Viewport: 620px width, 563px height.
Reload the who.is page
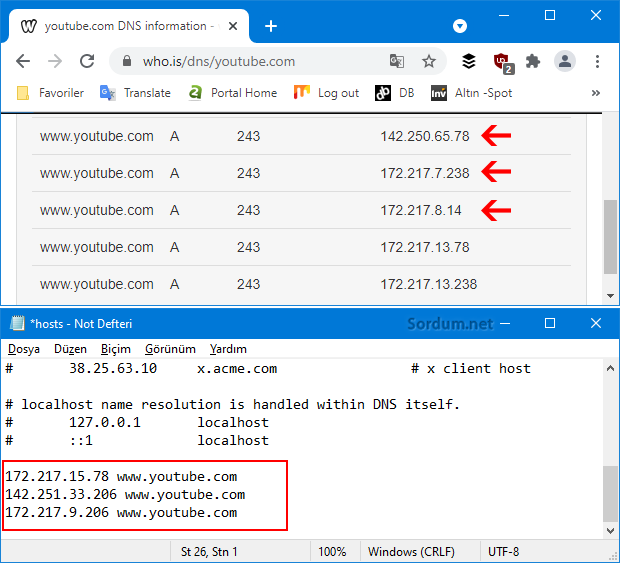click(x=87, y=61)
